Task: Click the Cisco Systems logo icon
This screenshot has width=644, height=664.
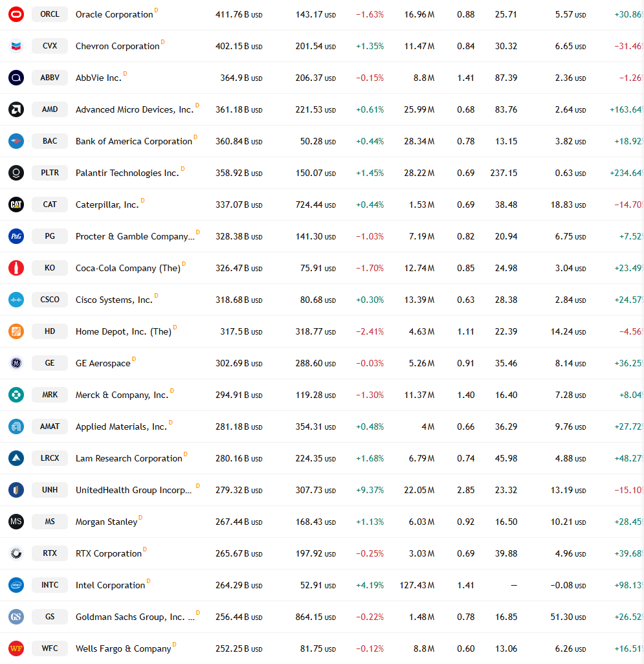Action: [x=16, y=300]
